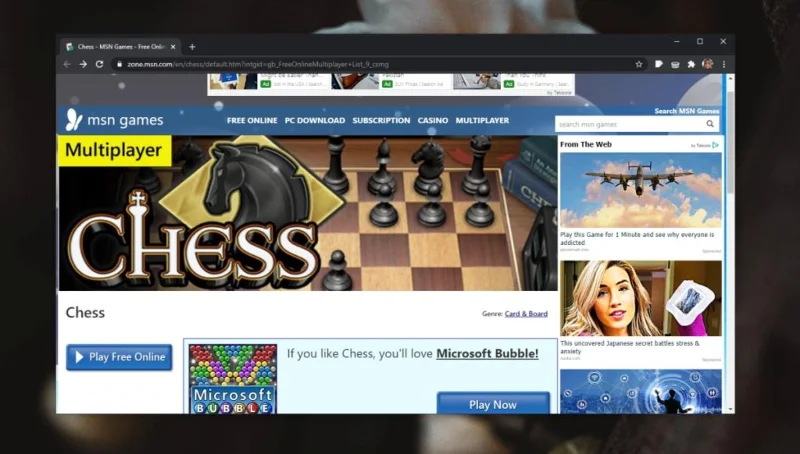
Task: Click the address bar URL
Action: coord(258,64)
